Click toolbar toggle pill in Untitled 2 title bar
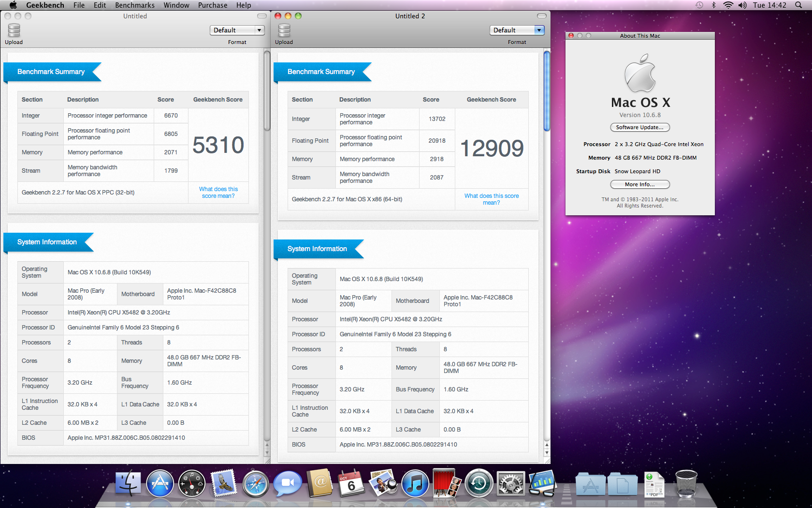Viewport: 812px width, 508px height. (x=542, y=16)
